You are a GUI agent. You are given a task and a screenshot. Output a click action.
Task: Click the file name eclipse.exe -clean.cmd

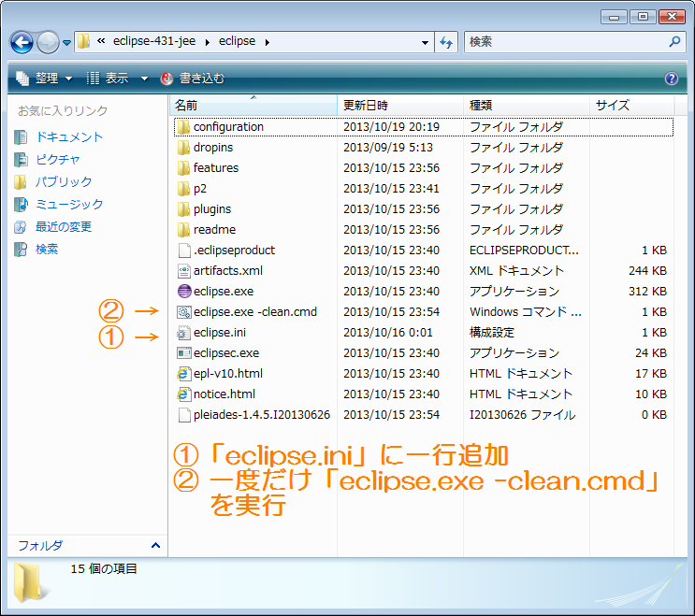(x=255, y=312)
